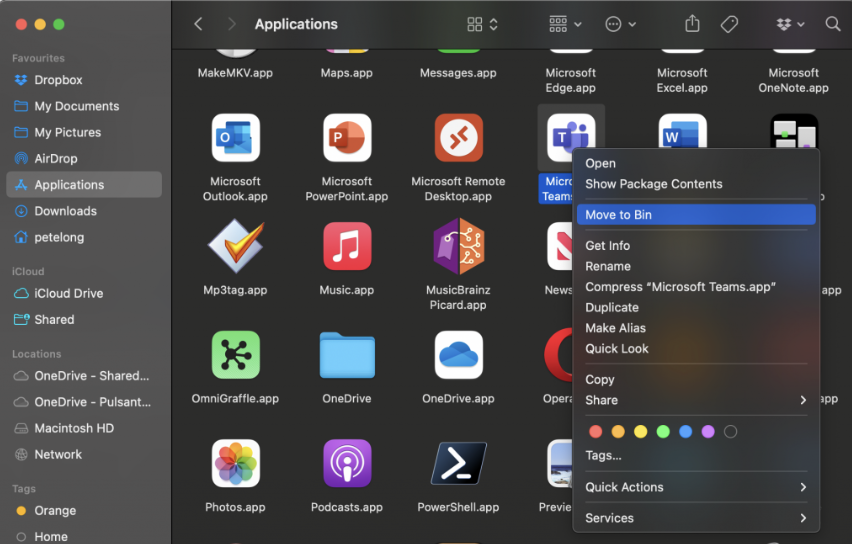The height and width of the screenshot is (544, 852).
Task: Navigate back with the toolbar arrow
Action: (x=198, y=24)
